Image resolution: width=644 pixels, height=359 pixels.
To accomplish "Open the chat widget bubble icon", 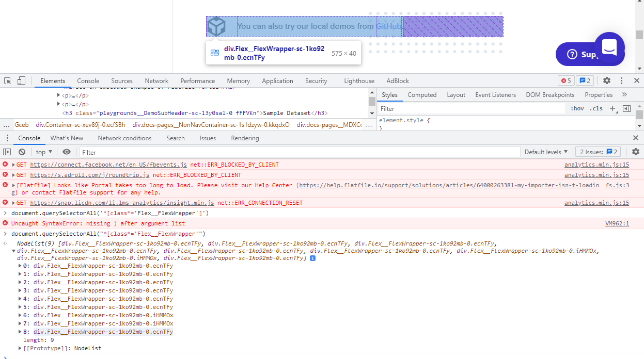I will tap(609, 47).
